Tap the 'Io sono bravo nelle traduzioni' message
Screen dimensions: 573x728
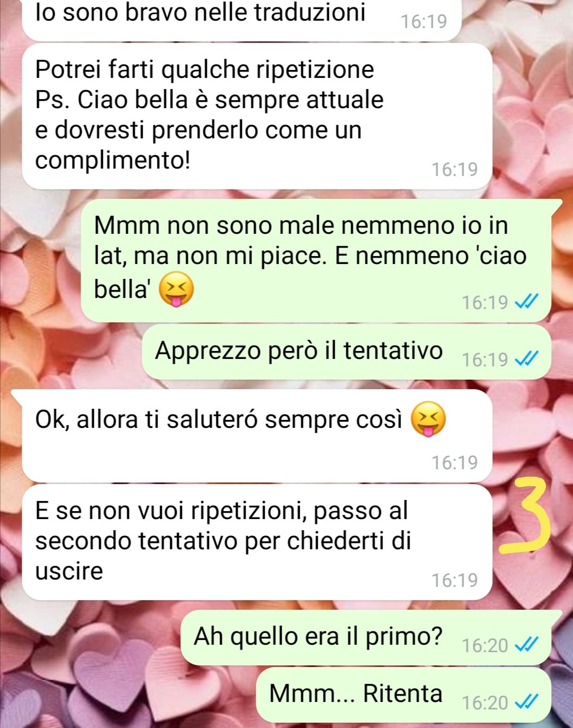coord(241,19)
